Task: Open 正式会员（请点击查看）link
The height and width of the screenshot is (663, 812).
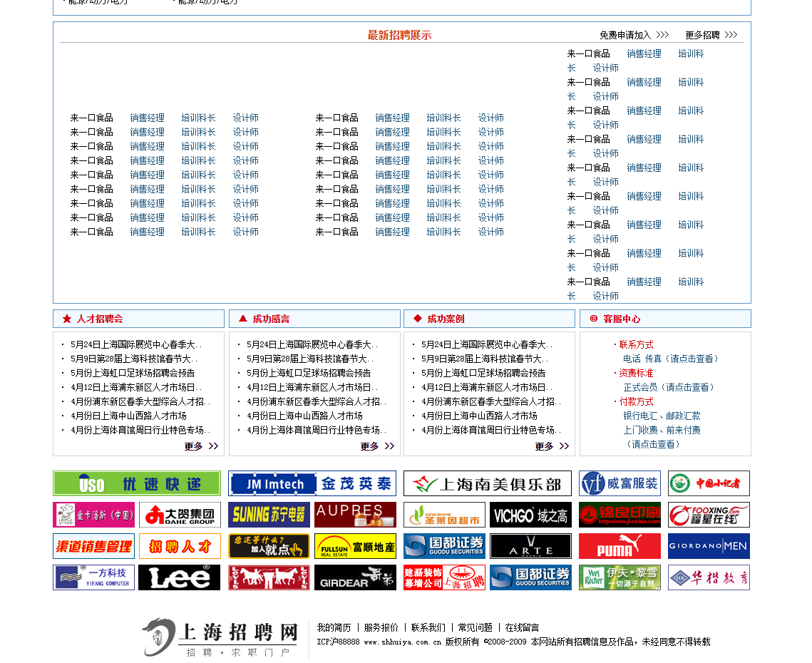Action: click(x=669, y=387)
